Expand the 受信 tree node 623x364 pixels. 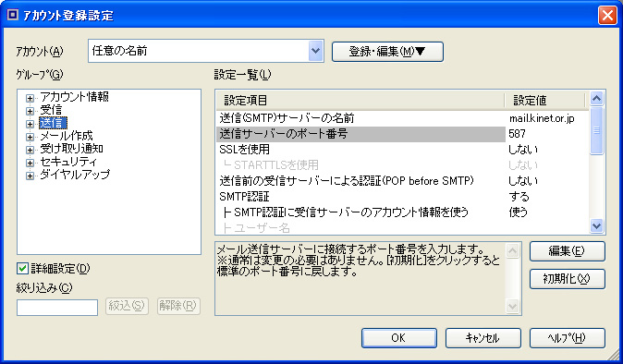pos(30,111)
